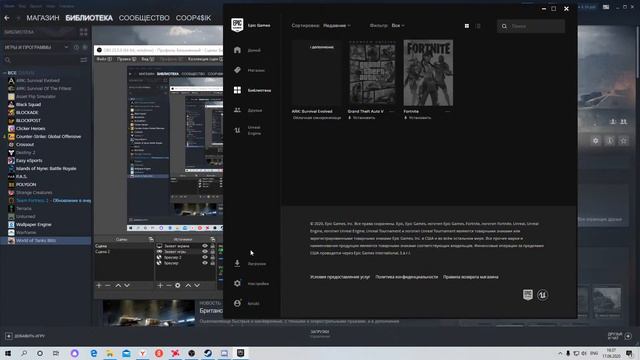The width and height of the screenshot is (640, 360).
Task: Click game info icon on Steam page
Action: tap(610, 141)
